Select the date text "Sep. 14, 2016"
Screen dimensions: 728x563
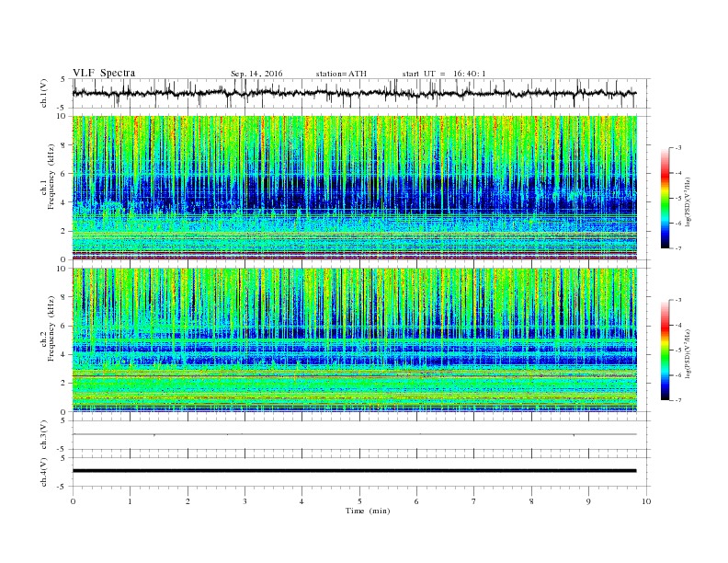256,74
